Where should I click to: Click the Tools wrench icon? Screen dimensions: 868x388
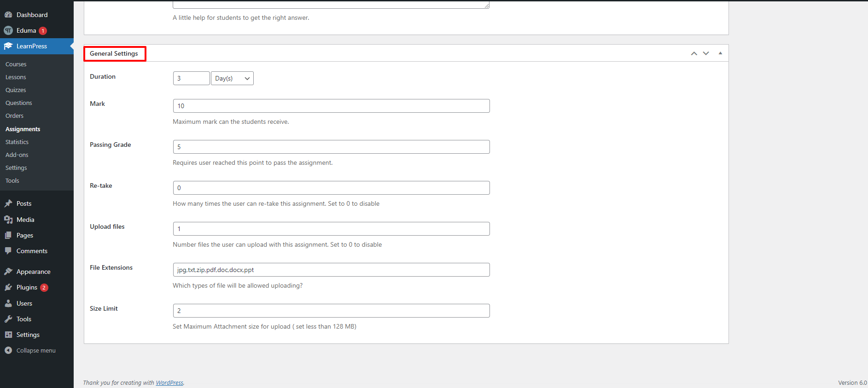(x=8, y=319)
